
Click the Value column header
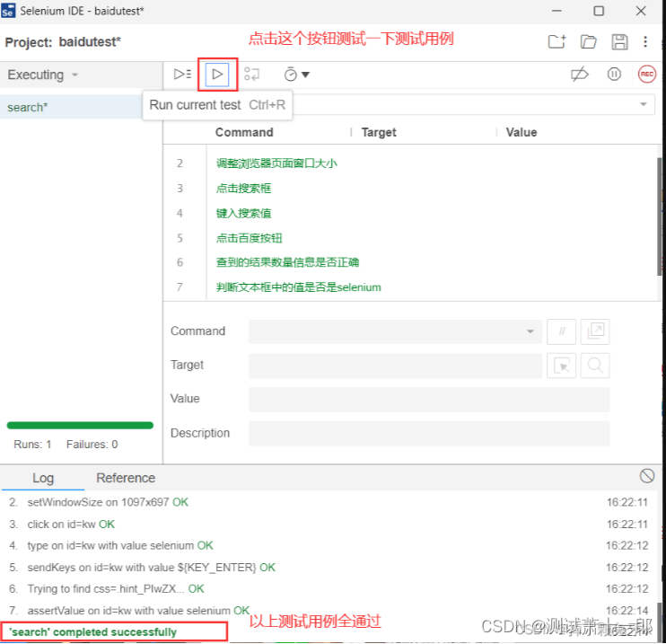521,132
